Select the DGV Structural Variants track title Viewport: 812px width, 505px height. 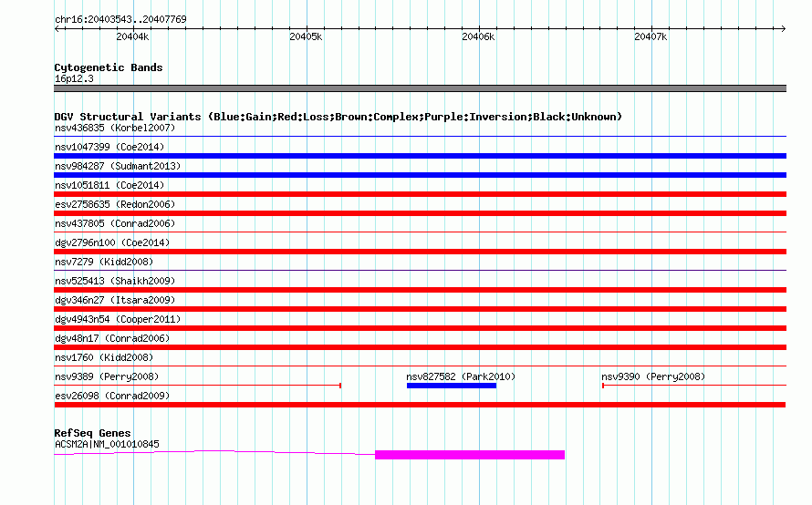click(x=338, y=117)
